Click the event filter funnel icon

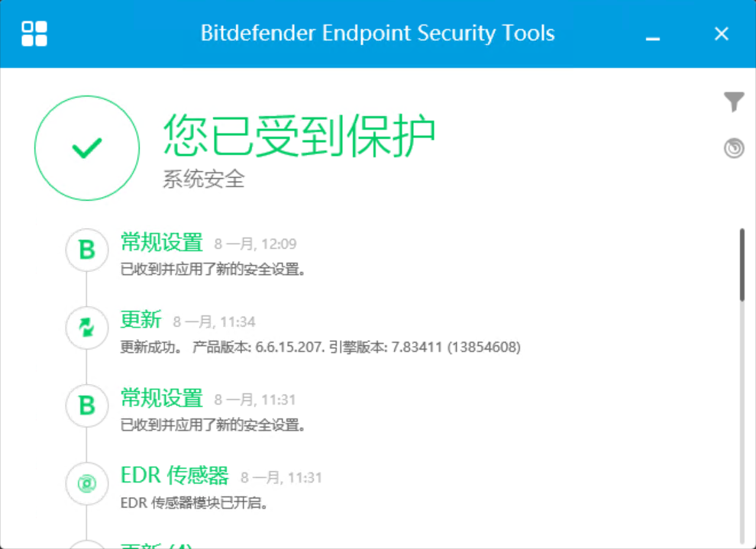[x=734, y=102]
